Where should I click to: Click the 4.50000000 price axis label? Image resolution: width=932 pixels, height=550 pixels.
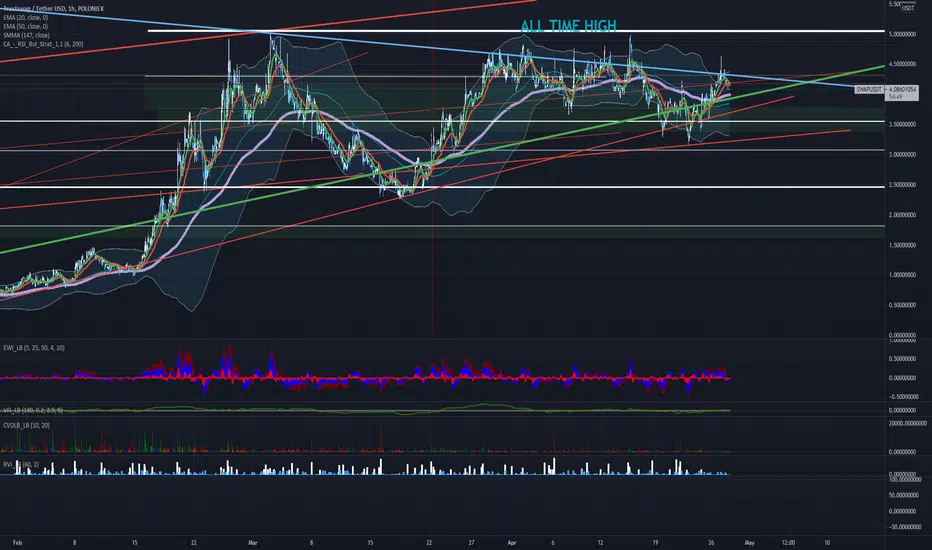pyautogui.click(x=902, y=64)
